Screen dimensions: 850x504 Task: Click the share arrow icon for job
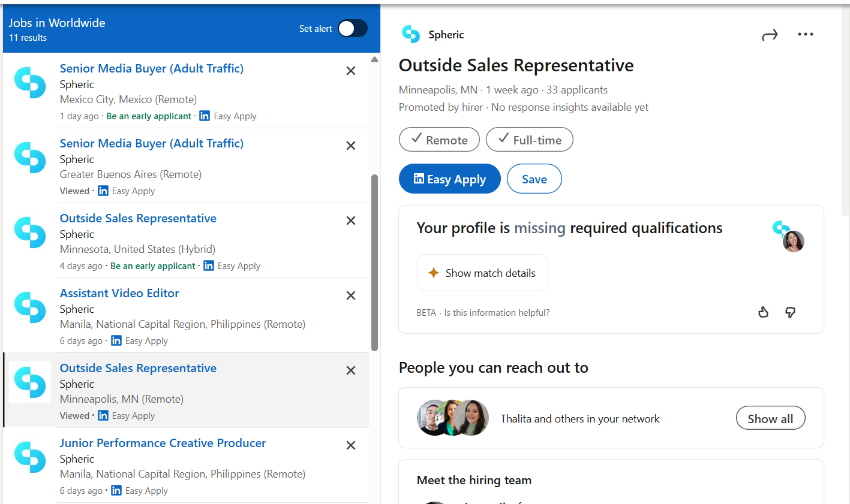[x=770, y=35]
